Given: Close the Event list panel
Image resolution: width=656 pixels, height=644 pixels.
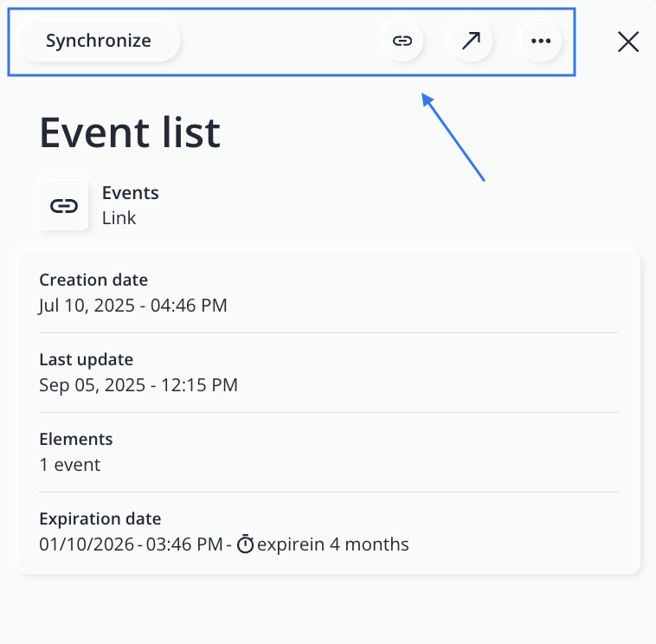Looking at the screenshot, I should click(628, 42).
